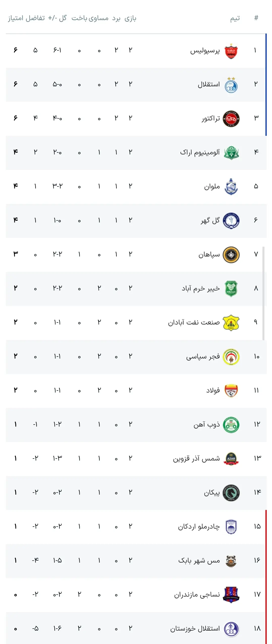272x644 pixels.
Task: Select the تیم team column header
Action: pyautogui.click(x=235, y=18)
